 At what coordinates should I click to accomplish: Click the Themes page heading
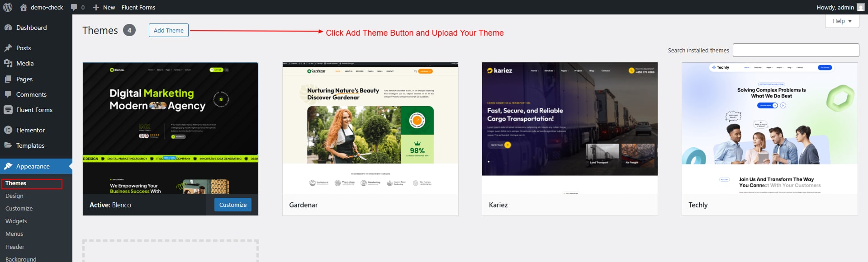click(100, 30)
